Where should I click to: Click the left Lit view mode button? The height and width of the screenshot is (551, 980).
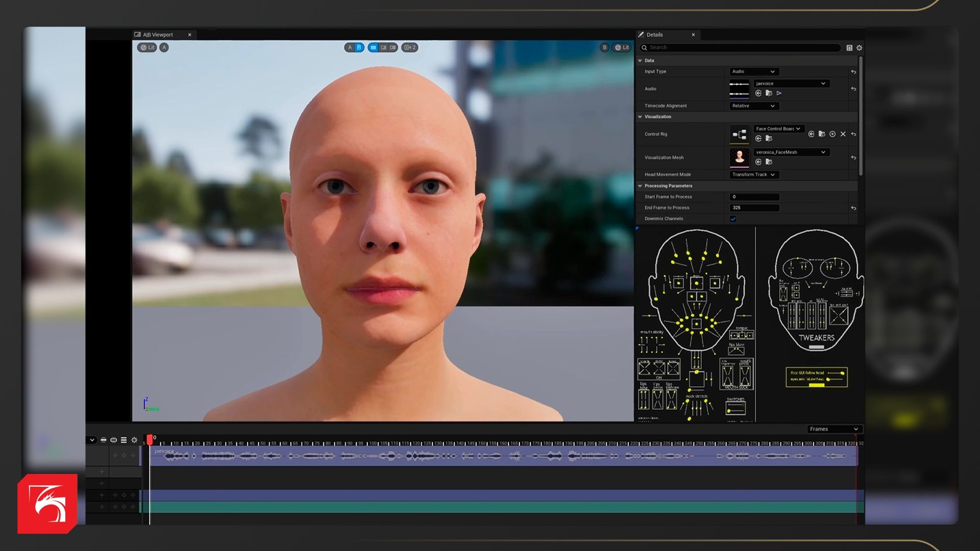(147, 47)
